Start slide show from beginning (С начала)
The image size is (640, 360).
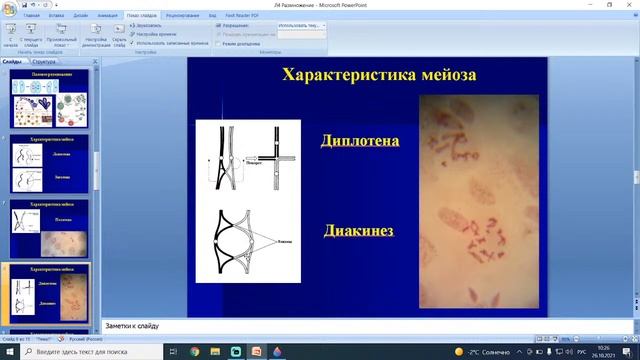(11, 36)
